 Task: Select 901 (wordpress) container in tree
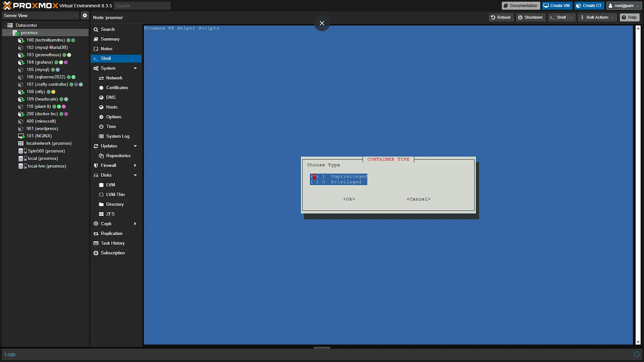[x=45, y=129]
